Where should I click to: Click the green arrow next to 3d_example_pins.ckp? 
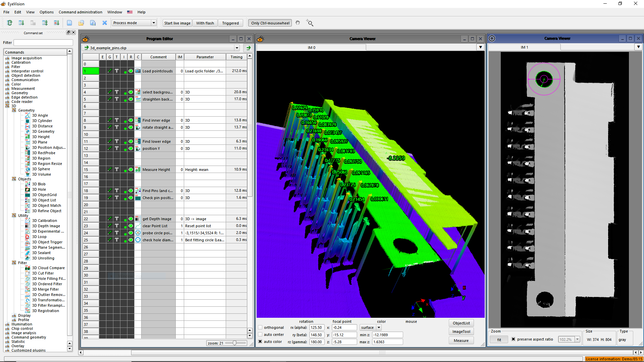[249, 48]
